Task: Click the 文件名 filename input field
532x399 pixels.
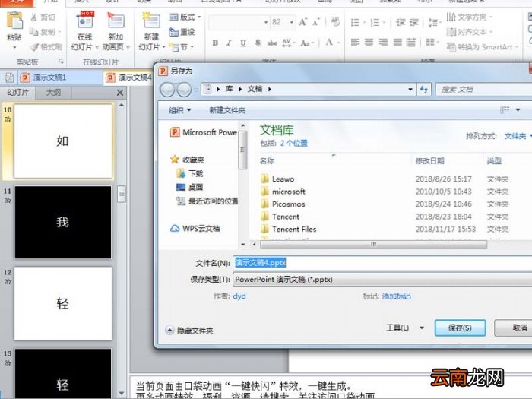Action: (383, 263)
